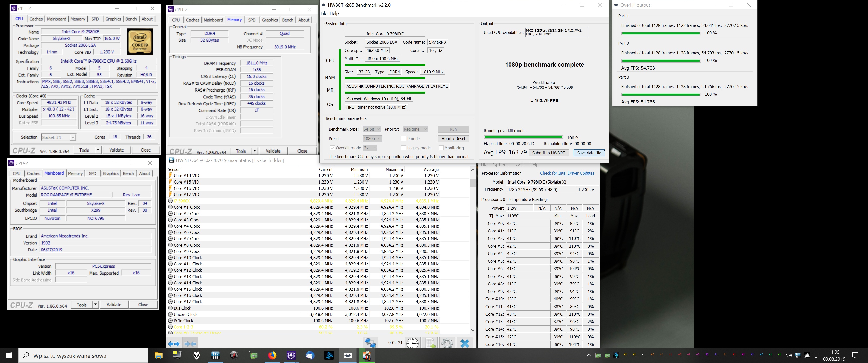Click the Corsair sails tray icon
Viewport: 868px width, 363px height.
click(x=807, y=356)
